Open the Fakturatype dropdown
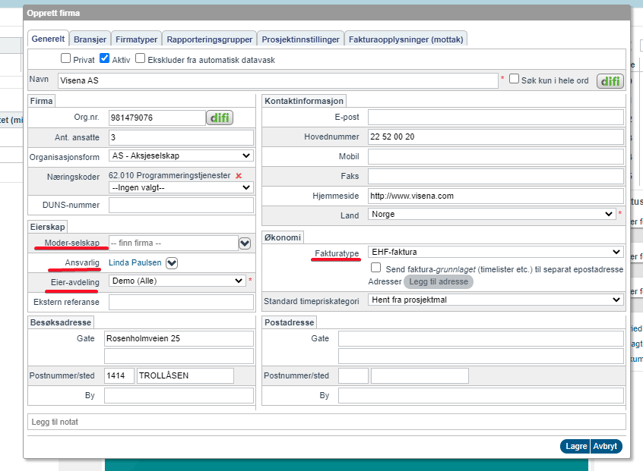Screen dimensions: 643x471 point(495,253)
